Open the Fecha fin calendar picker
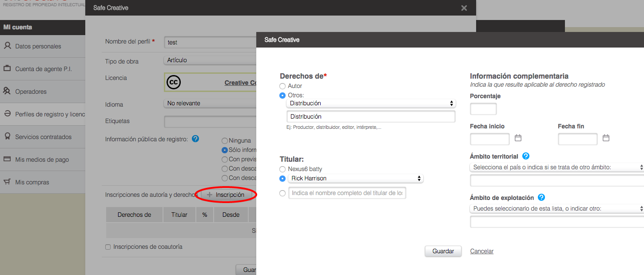Image resolution: width=644 pixels, height=275 pixels. pyautogui.click(x=606, y=138)
